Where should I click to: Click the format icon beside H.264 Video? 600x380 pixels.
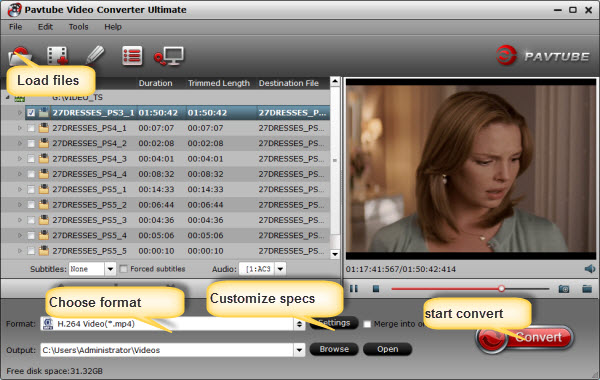(x=48, y=324)
